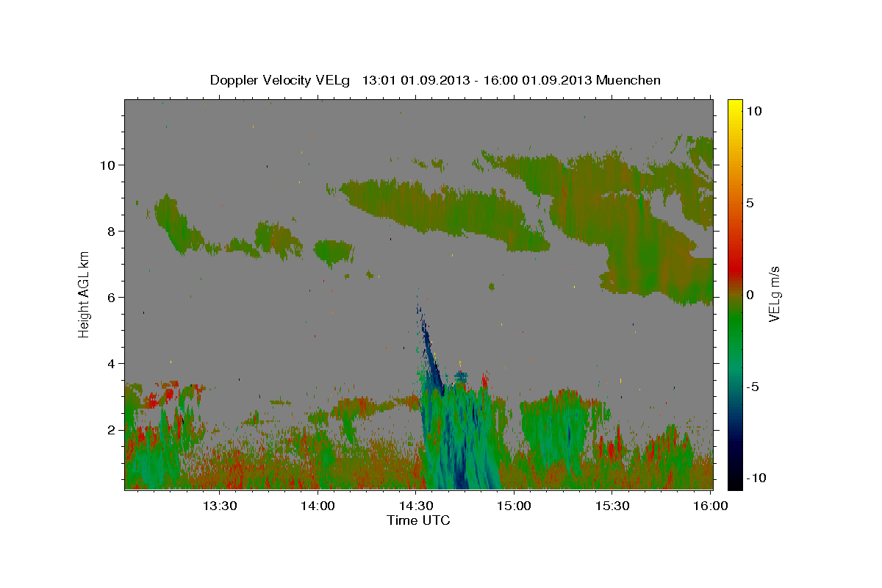
Task: Click the height axis label '4'
Action: click(x=111, y=364)
